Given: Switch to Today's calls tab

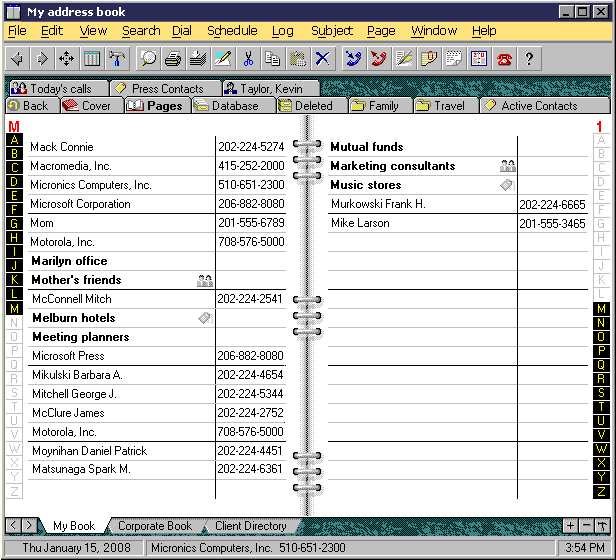Looking at the screenshot, I should pyautogui.click(x=58, y=88).
